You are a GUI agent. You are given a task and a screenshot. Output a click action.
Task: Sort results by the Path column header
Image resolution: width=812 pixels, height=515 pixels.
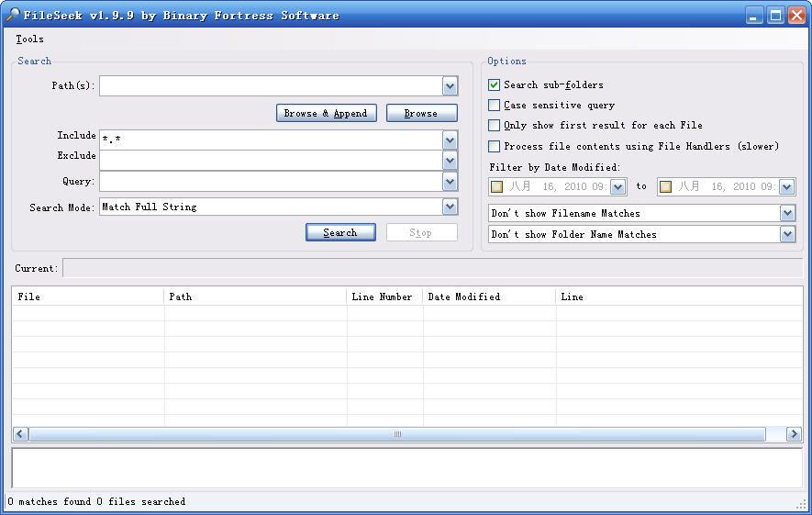[x=255, y=297]
